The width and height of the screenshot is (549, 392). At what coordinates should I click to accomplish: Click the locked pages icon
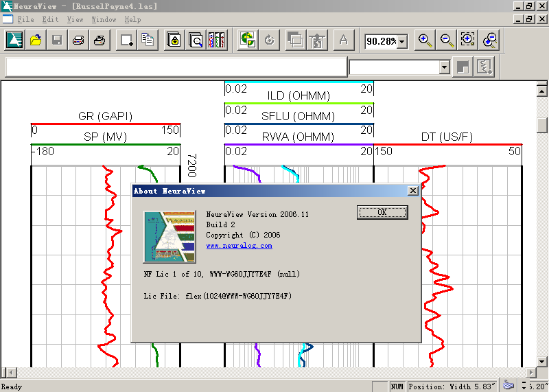click(x=174, y=40)
